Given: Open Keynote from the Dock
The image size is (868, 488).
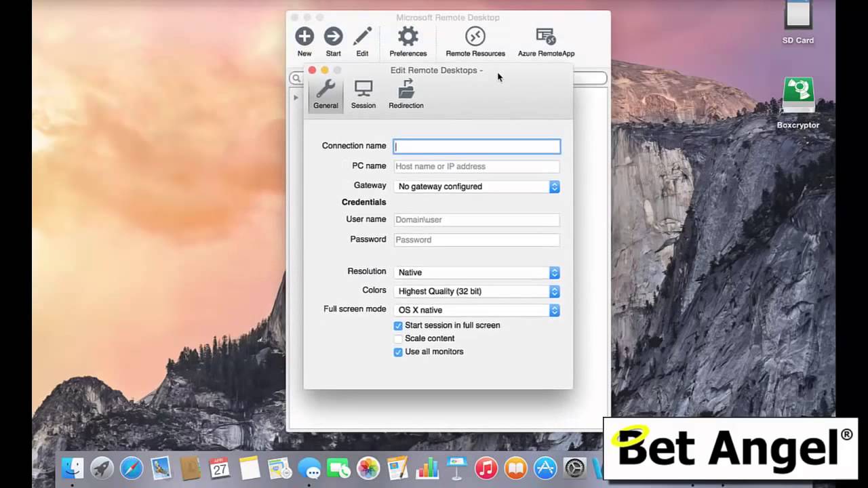Looking at the screenshot, I should [x=457, y=468].
